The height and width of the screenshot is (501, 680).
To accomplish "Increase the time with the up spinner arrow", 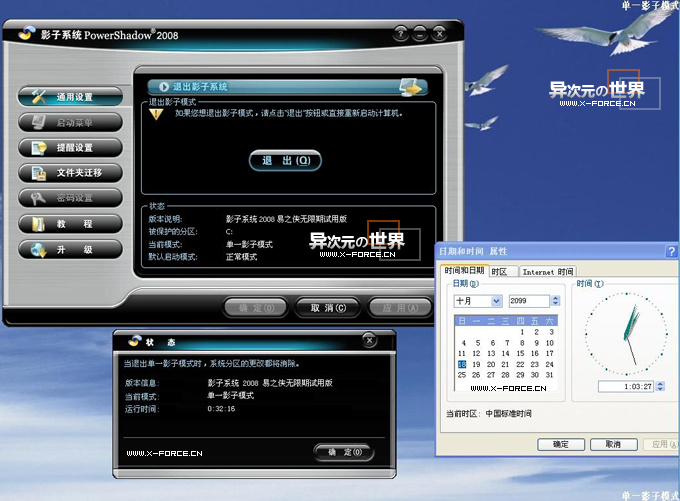I will pos(660,383).
